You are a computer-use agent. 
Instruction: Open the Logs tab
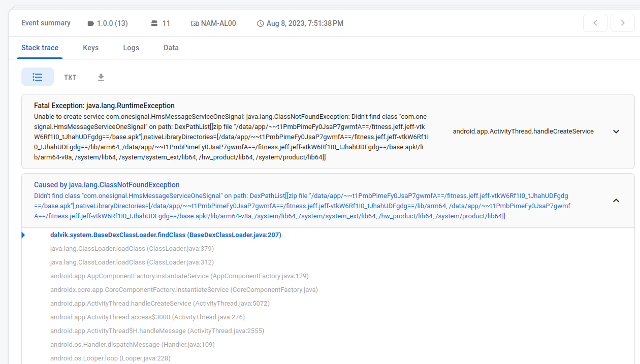pos(131,47)
